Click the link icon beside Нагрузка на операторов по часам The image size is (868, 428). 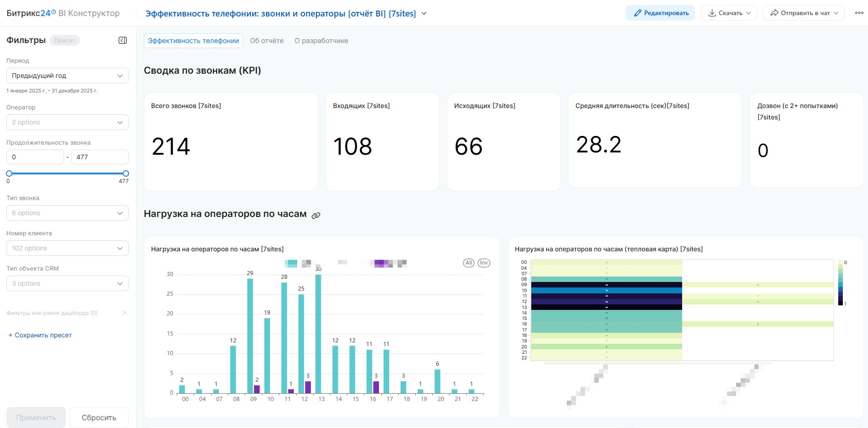click(x=316, y=216)
